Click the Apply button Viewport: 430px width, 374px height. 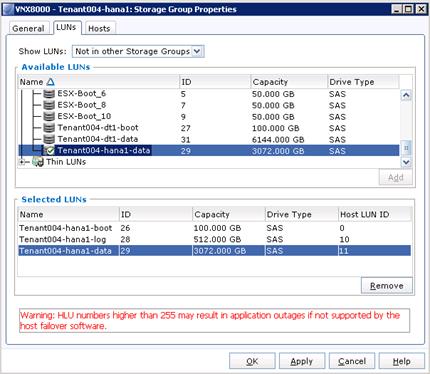coord(302,361)
